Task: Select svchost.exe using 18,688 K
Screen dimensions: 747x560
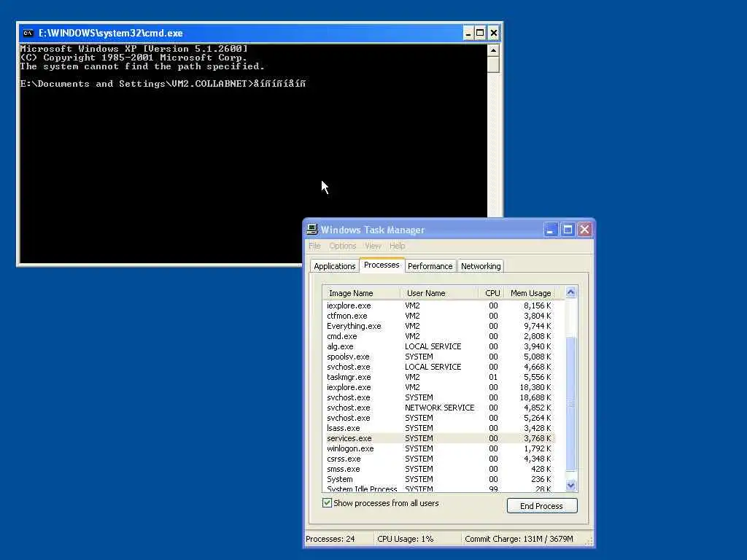Action: (x=438, y=397)
